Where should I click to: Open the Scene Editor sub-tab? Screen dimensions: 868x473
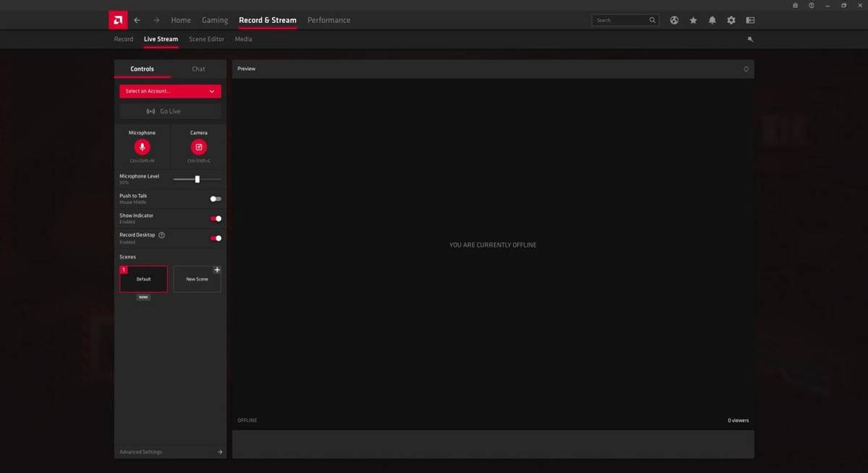coord(207,39)
